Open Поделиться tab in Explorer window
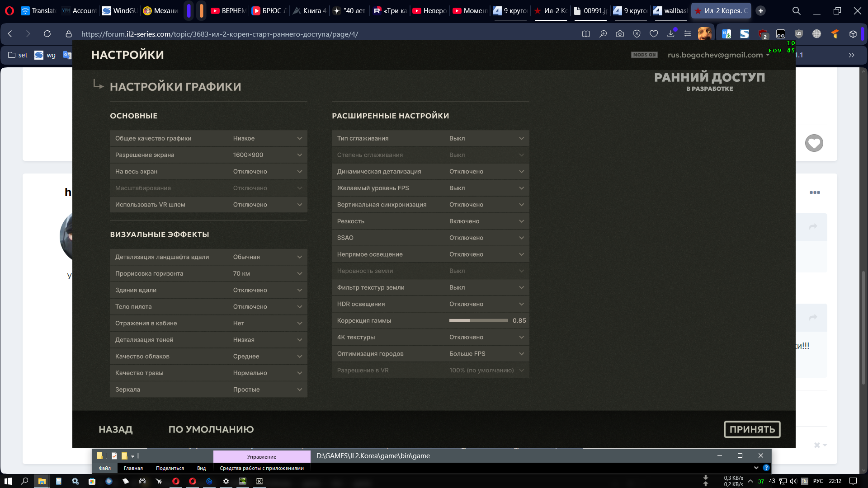This screenshot has height=488, width=868. [x=170, y=468]
